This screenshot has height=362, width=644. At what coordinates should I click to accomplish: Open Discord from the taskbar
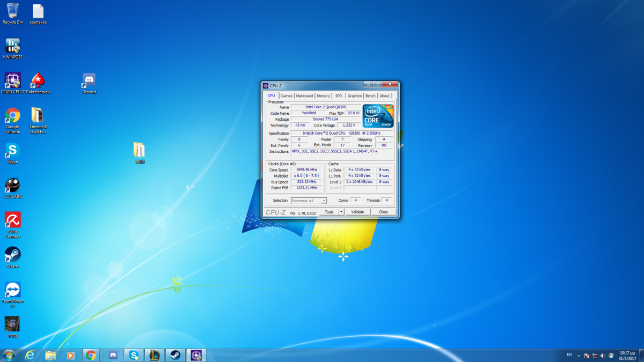[113, 356]
